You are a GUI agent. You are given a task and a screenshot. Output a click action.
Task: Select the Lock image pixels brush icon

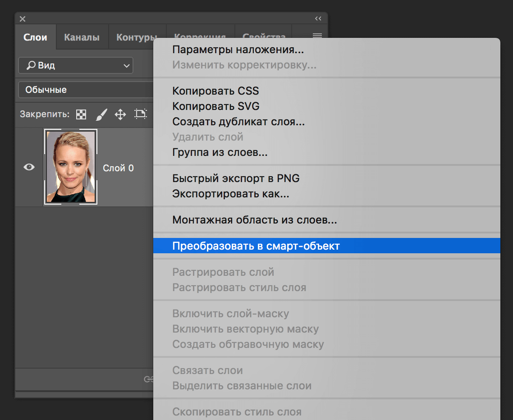pos(101,114)
